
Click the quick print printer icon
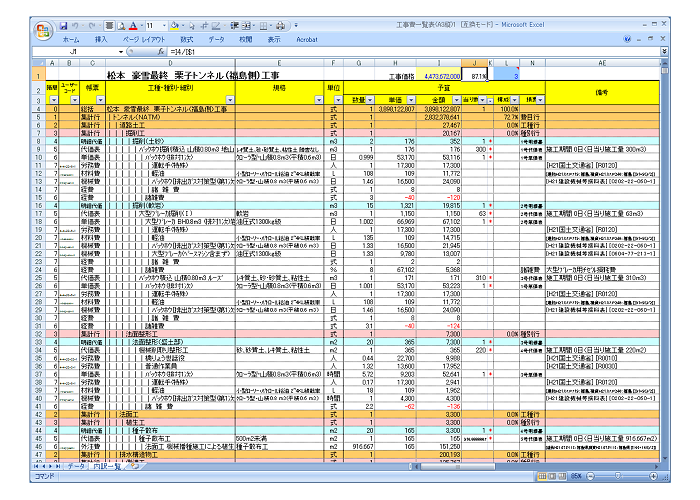click(x=280, y=26)
